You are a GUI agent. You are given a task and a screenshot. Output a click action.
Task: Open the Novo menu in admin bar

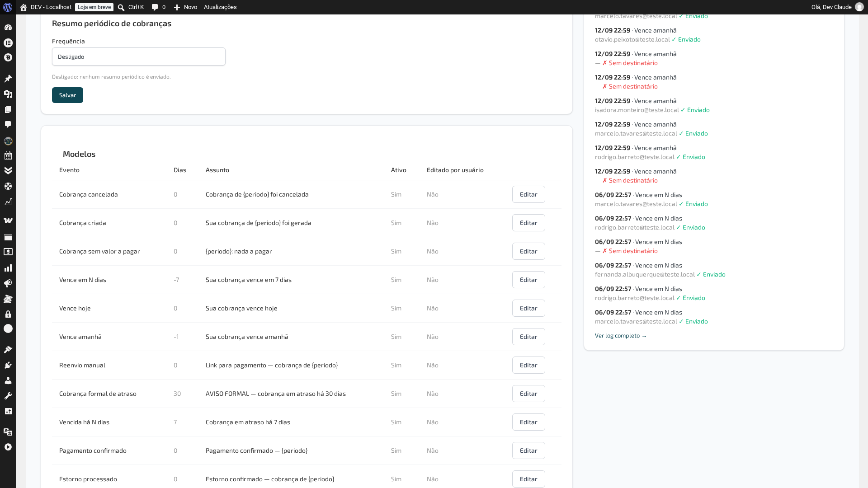[x=185, y=7]
